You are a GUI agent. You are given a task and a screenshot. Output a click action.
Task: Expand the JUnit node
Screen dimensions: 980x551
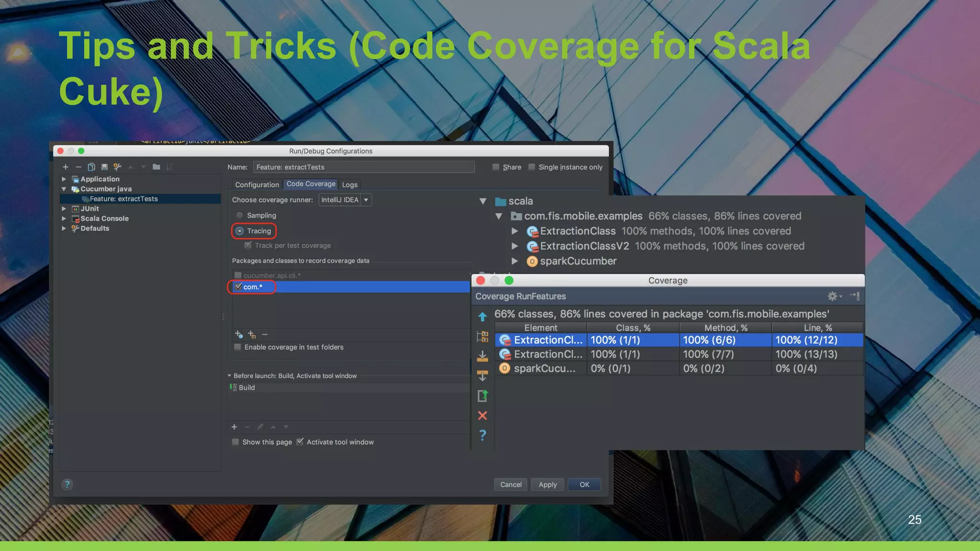[64, 209]
